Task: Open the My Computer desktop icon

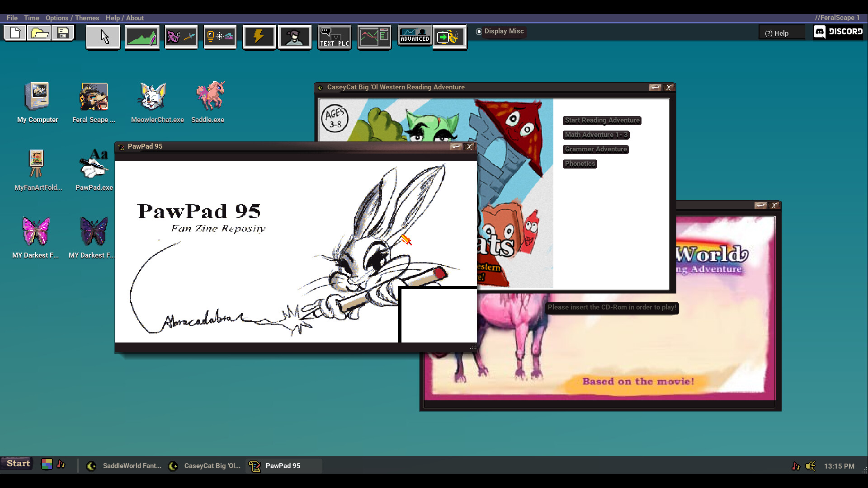Action: coord(38,103)
